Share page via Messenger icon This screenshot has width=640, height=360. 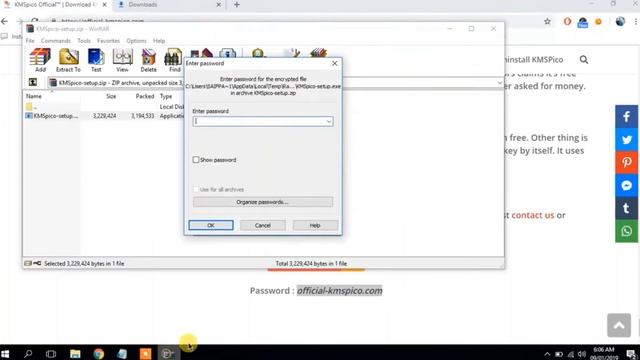pos(627,185)
